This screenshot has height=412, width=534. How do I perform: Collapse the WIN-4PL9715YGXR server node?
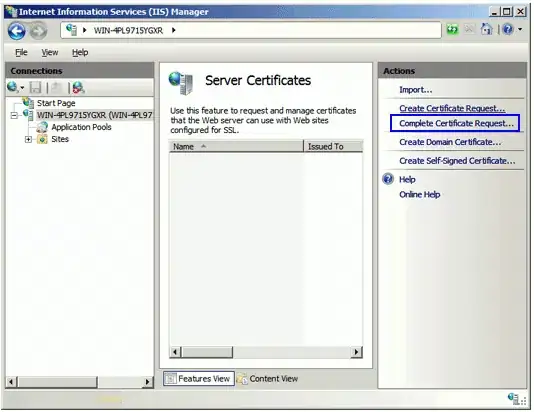pyautogui.click(x=14, y=115)
